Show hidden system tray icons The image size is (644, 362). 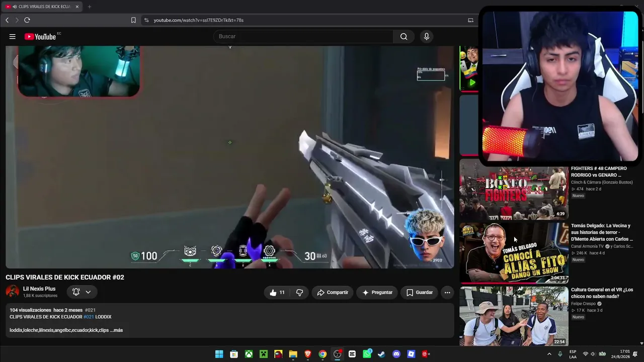[x=549, y=354]
